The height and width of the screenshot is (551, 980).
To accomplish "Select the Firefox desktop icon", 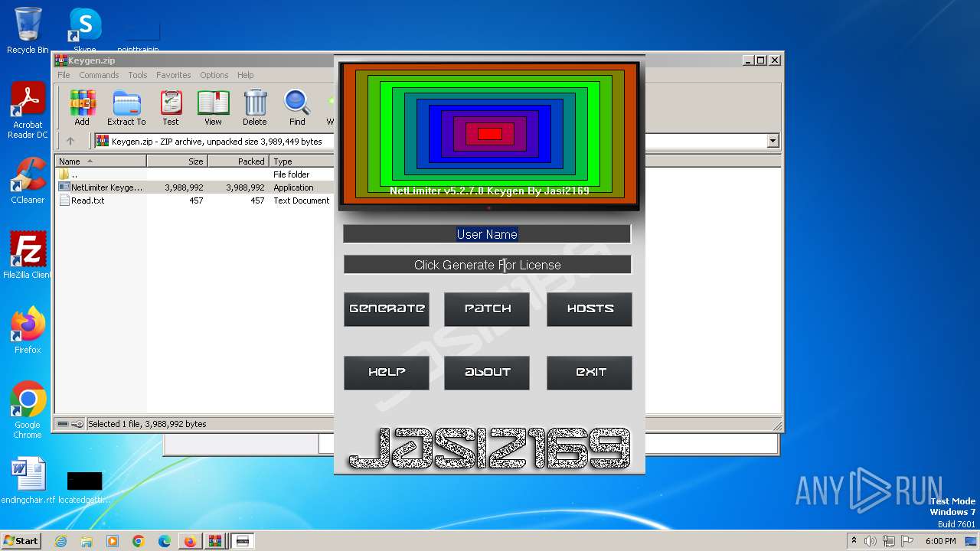I will [28, 331].
